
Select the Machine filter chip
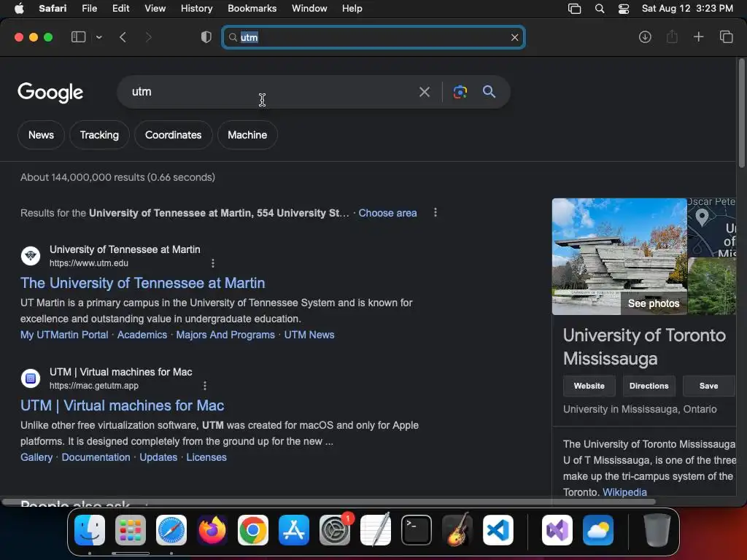247,135
